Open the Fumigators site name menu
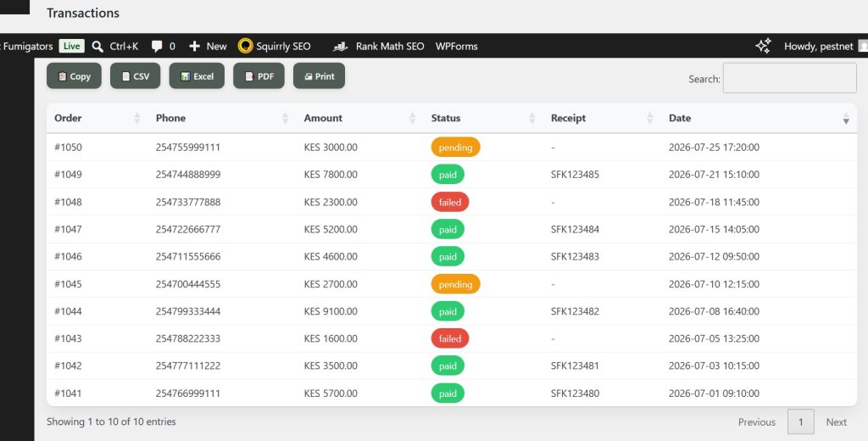The image size is (868, 441). click(x=27, y=47)
